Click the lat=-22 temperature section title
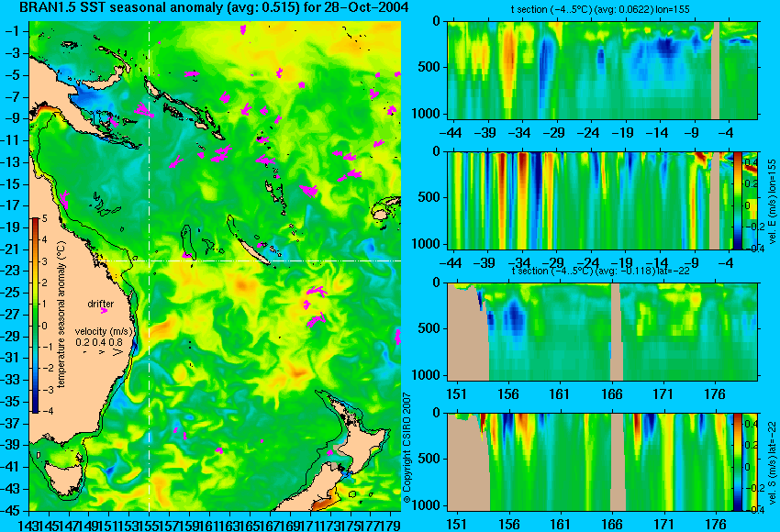The height and width of the screenshot is (532, 780). 600,271
